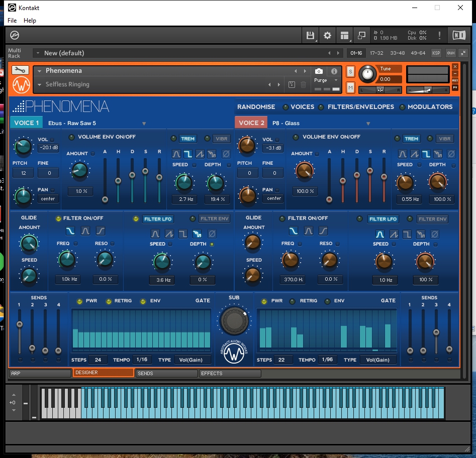Take a snapshot with camera icon
This screenshot has height=458, width=476.
click(319, 71)
